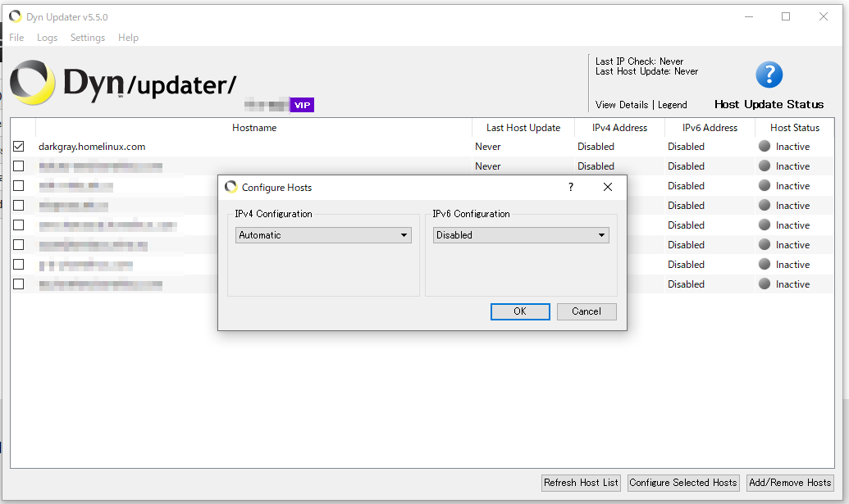
Task: Open the View Details link
Action: [x=622, y=105]
